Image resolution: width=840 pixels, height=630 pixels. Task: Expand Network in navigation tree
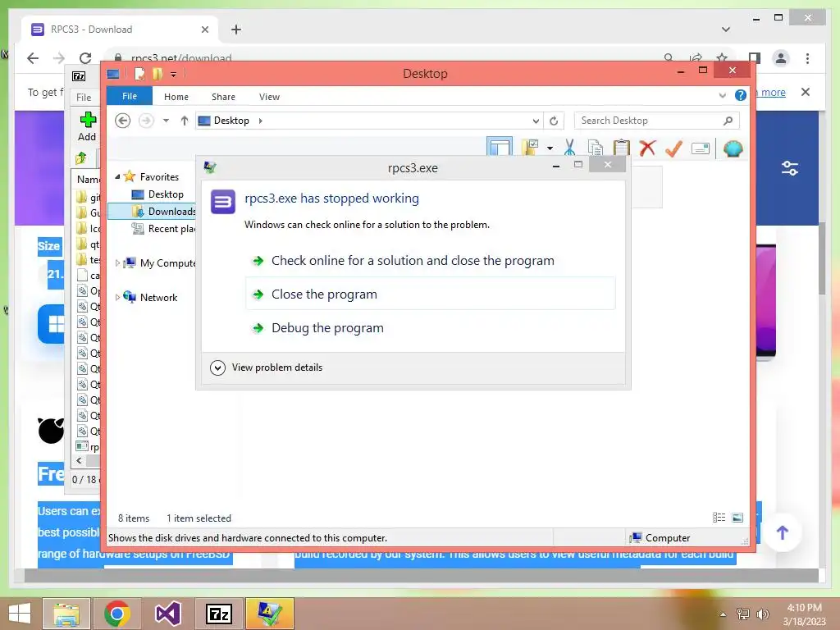117,297
